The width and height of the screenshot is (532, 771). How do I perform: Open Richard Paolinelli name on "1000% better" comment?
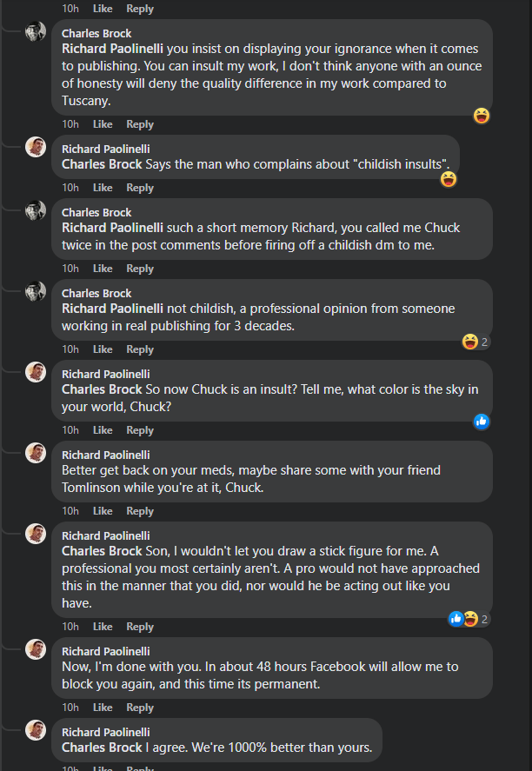105,732
